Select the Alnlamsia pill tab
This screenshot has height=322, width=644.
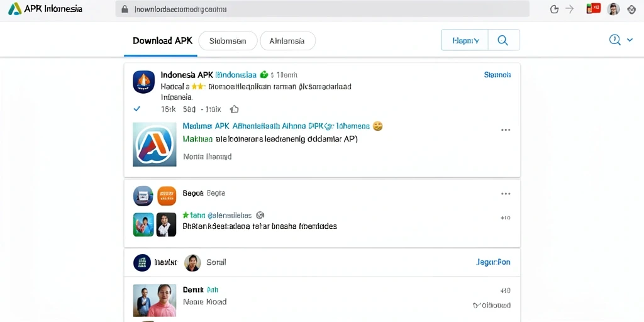(x=287, y=41)
